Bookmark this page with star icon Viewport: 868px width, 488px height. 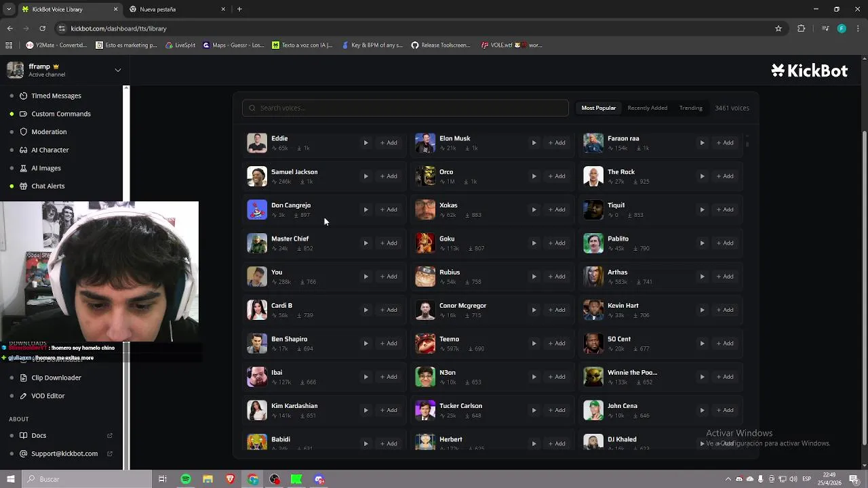pyautogui.click(x=778, y=28)
